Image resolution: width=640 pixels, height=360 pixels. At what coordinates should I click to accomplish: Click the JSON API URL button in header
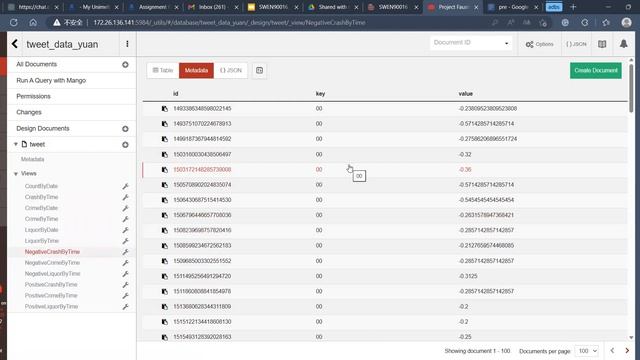click(x=576, y=44)
